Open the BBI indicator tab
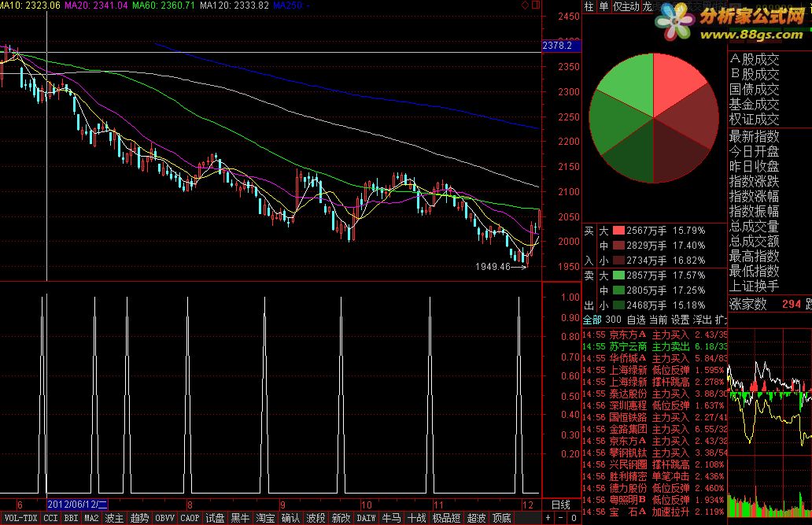812x525 pixels. pyautogui.click(x=71, y=518)
